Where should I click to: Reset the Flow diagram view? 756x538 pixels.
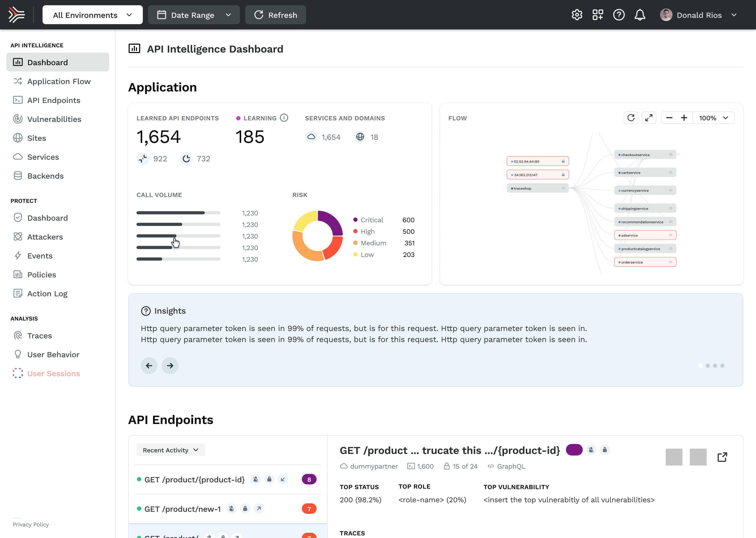[631, 118]
